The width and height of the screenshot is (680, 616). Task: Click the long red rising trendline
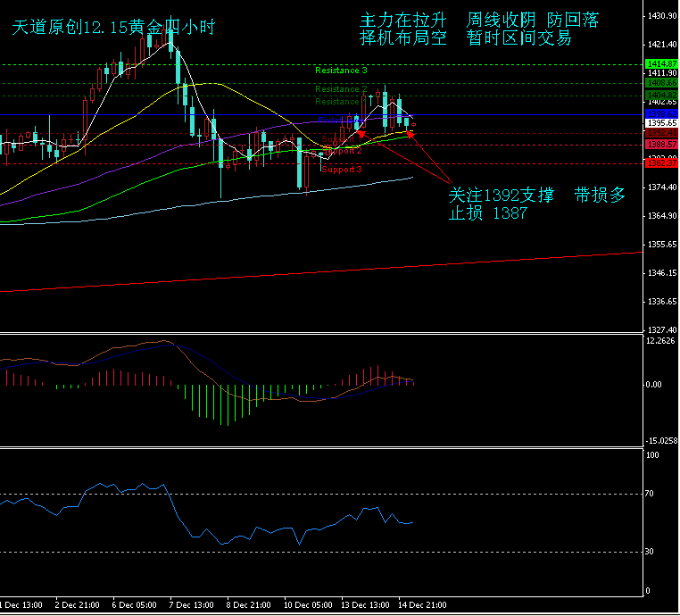[x=321, y=271]
